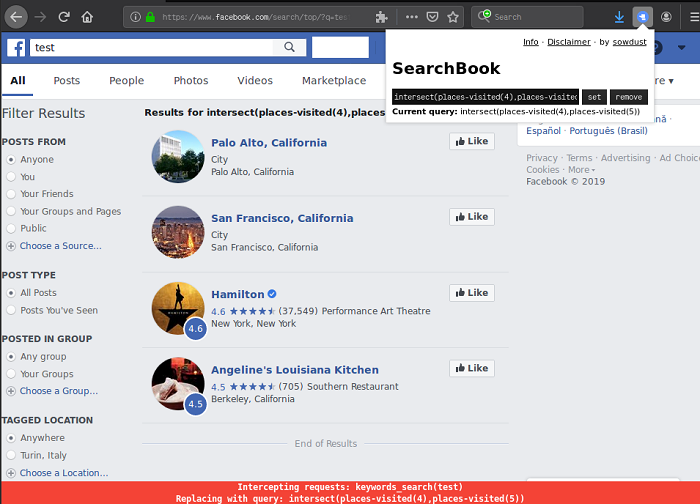Expand Choose a Source options

pos(61,246)
